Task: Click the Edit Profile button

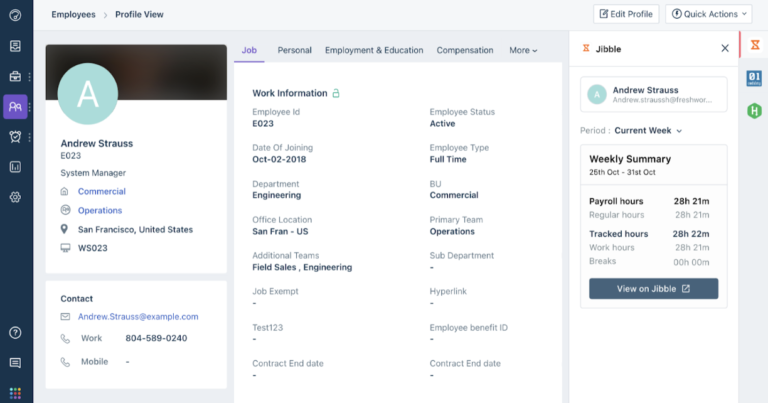Action: [626, 14]
